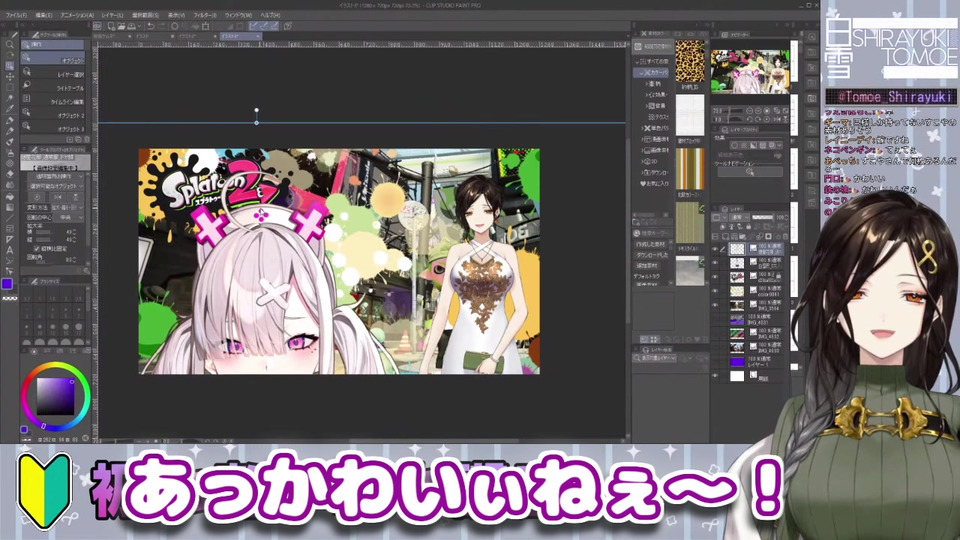Expand the 単色パターン folder in the material tree

click(642, 128)
